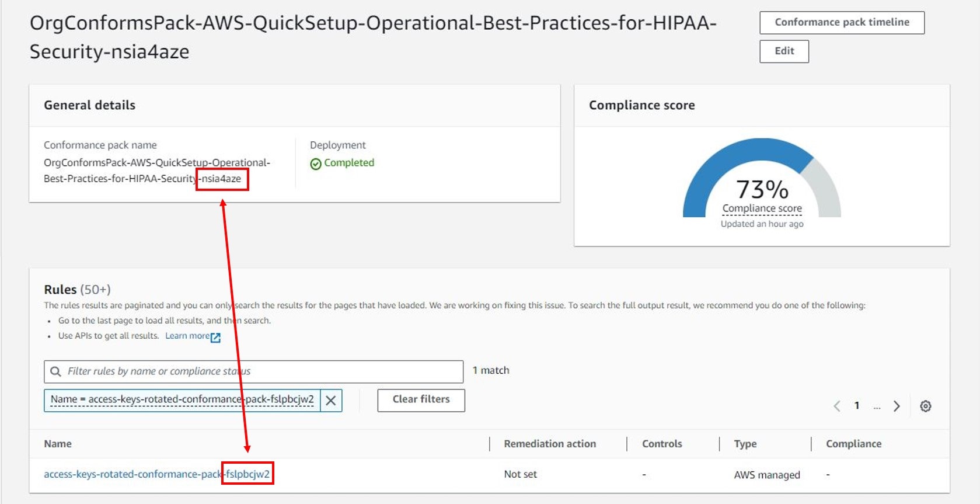Viewport: 980px width, 504px height.
Task: Click the Clear filters button
Action: point(421,400)
